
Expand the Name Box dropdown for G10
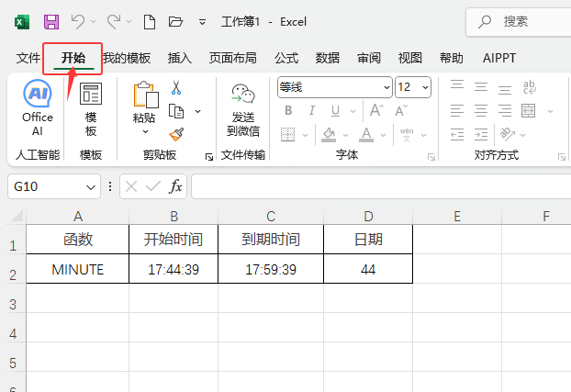pyautogui.click(x=91, y=187)
